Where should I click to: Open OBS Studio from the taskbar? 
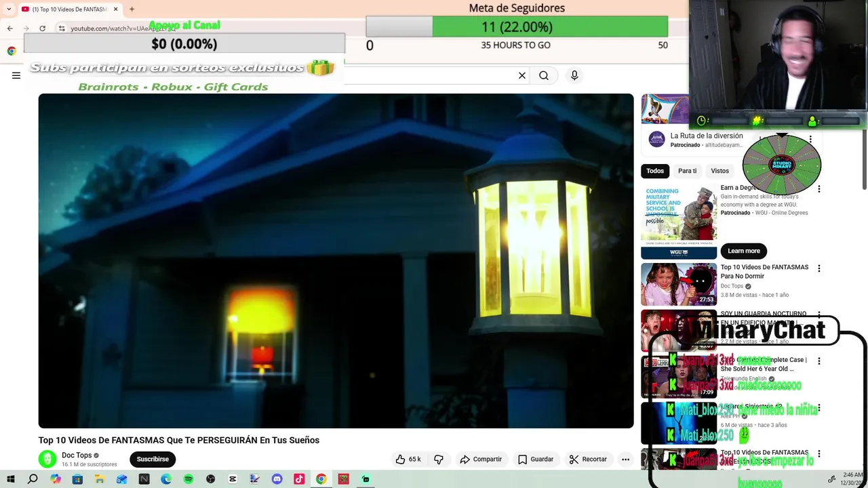click(x=210, y=479)
